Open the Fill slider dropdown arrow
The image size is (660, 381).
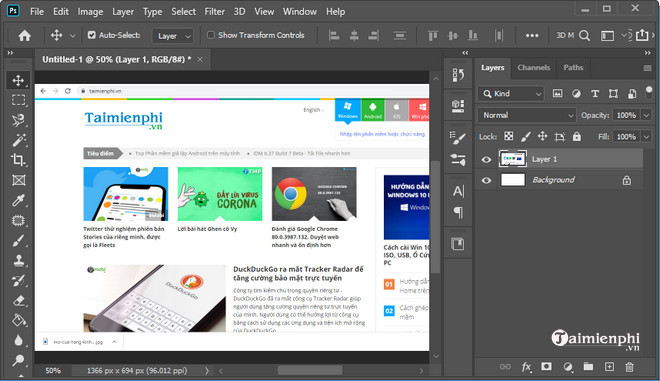[646, 137]
